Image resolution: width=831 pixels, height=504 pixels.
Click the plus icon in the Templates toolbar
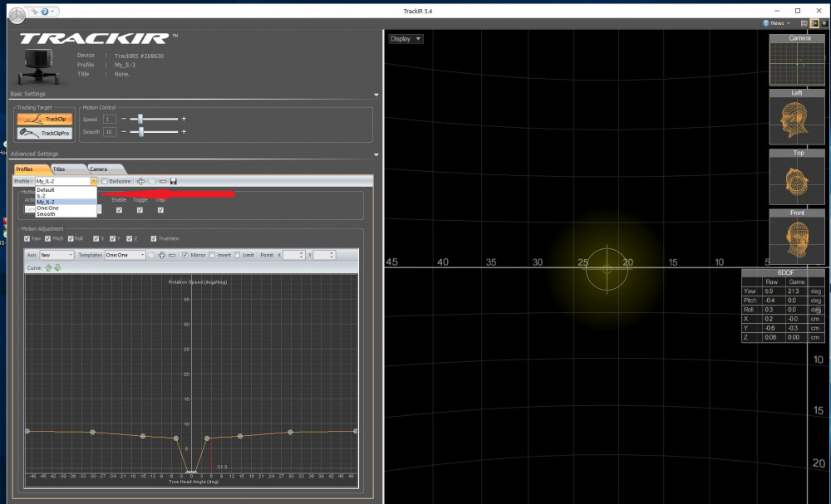pyautogui.click(x=161, y=255)
